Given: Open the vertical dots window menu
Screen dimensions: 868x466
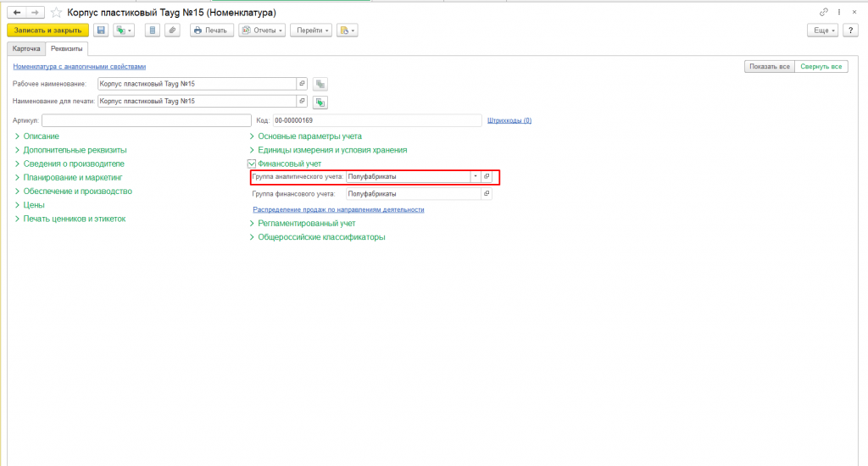Looking at the screenshot, I should tap(839, 12).
